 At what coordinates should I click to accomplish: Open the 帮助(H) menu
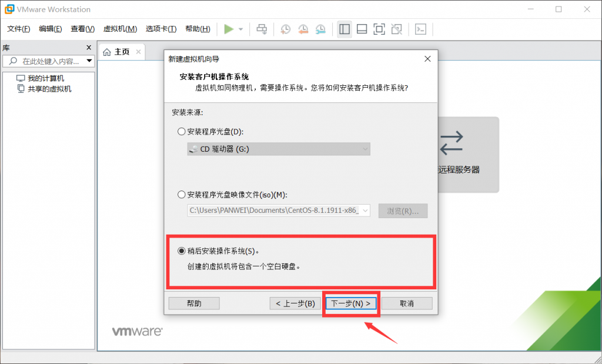tap(198, 29)
